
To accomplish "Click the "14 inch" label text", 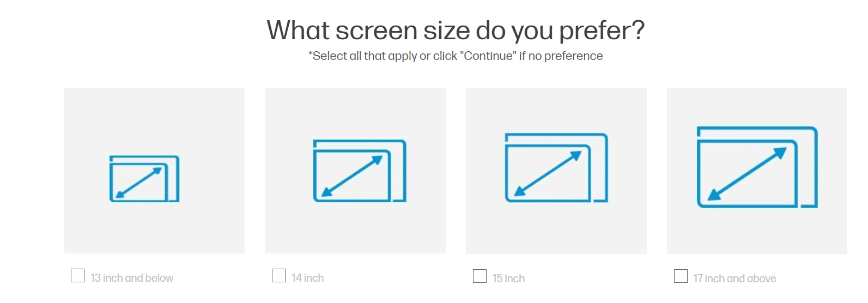I will tap(307, 278).
